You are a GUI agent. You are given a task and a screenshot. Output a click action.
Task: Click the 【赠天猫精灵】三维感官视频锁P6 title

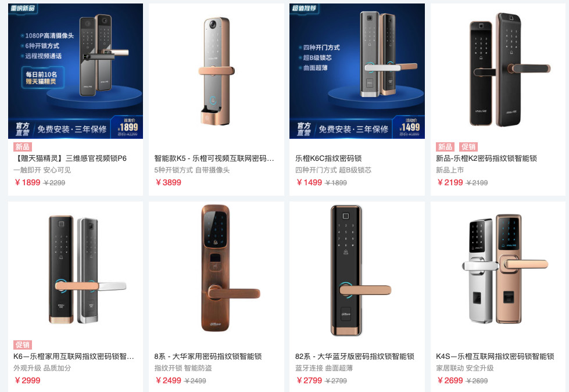coord(70,159)
